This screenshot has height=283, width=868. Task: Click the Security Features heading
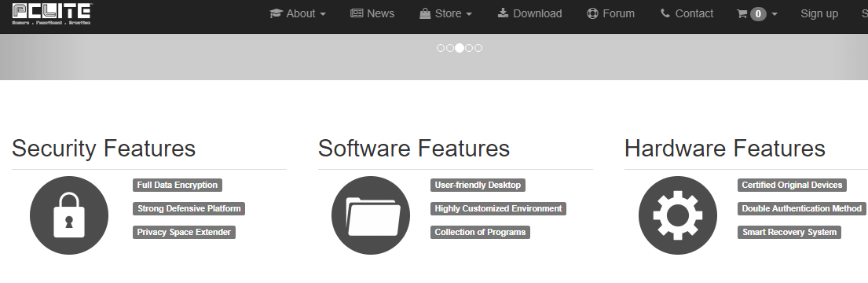coord(104,149)
